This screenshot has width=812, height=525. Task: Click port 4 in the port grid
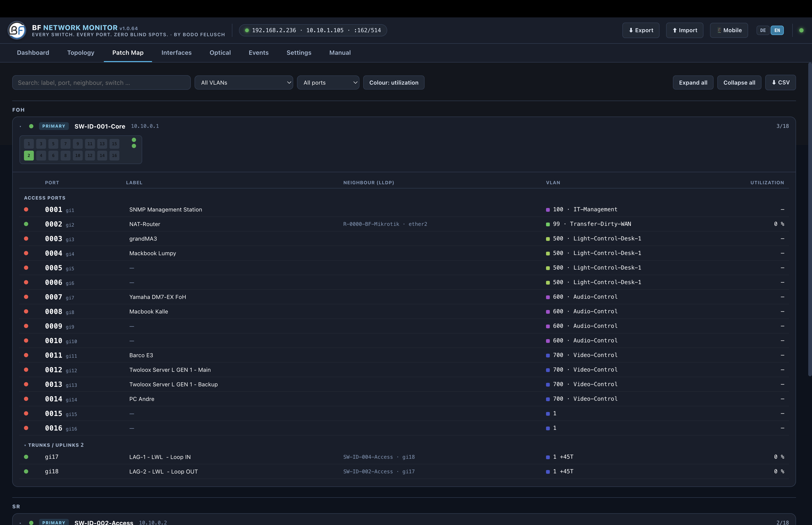coord(41,155)
